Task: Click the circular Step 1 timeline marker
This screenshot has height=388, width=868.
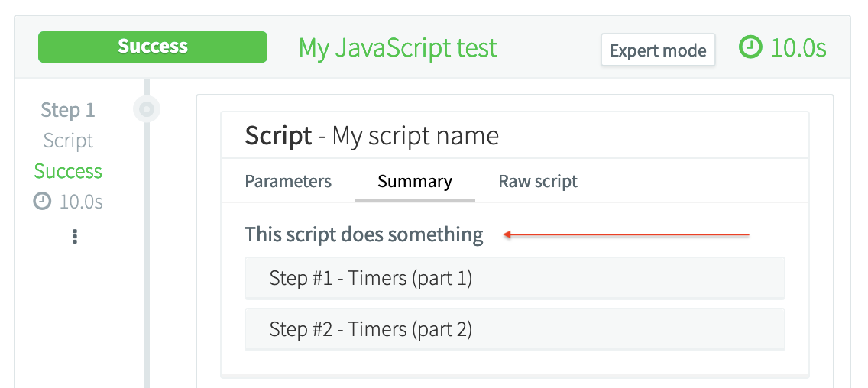Action: tap(146, 110)
